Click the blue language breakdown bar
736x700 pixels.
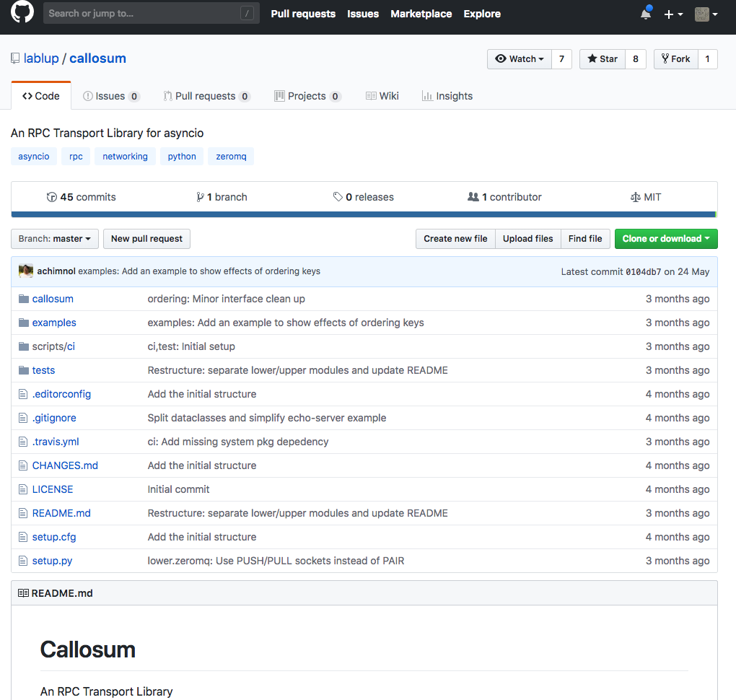(x=364, y=214)
